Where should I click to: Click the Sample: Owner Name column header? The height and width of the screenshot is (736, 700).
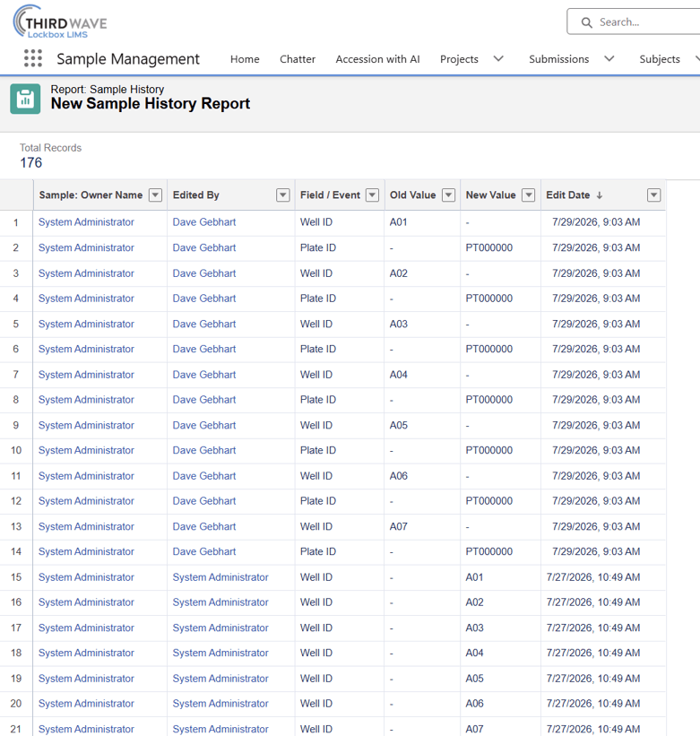pyautogui.click(x=91, y=195)
